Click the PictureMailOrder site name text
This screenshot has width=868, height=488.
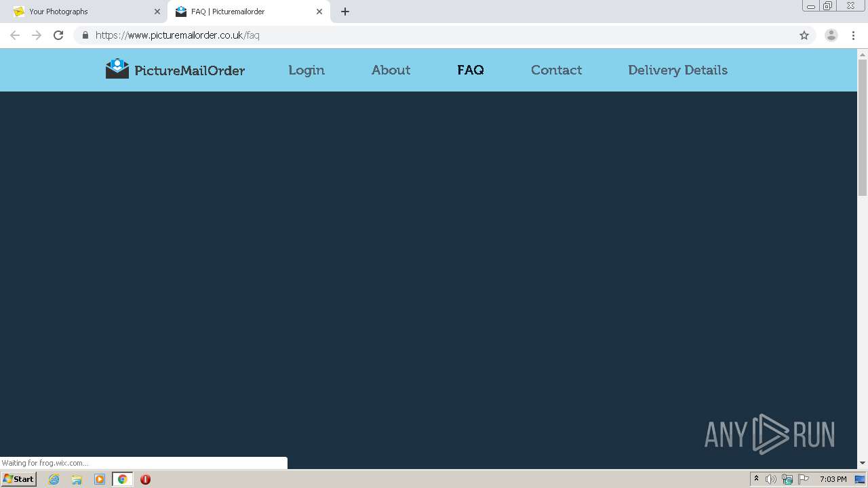(189, 70)
